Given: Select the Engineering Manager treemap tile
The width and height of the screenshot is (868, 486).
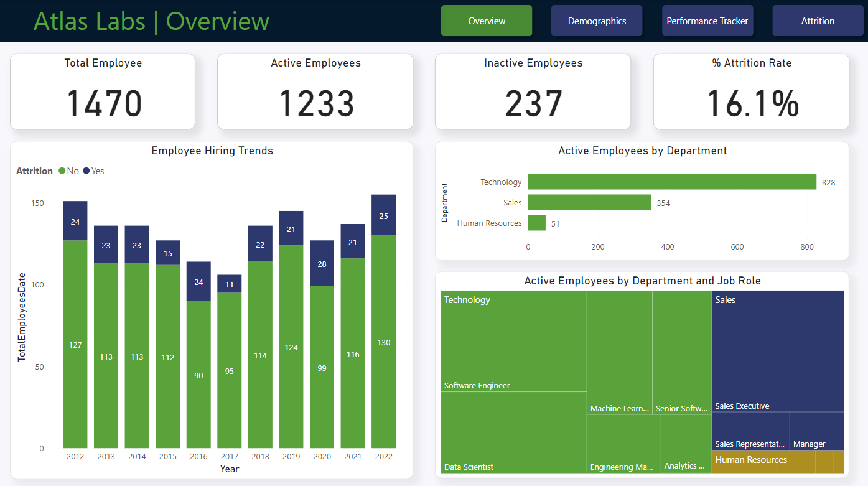Looking at the screenshot, I should pyautogui.click(x=623, y=443).
